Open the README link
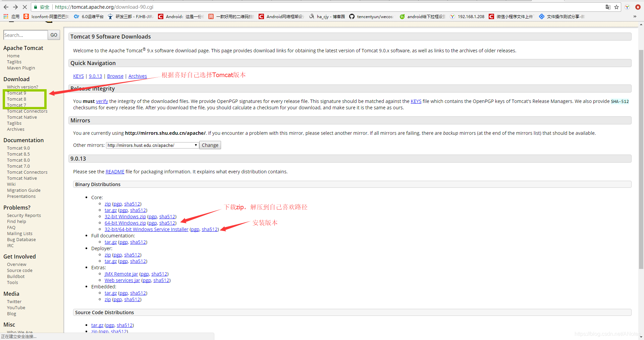 (115, 172)
